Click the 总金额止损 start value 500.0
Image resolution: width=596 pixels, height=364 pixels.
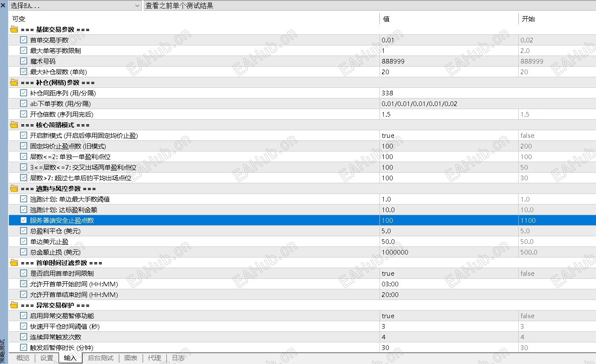tap(529, 252)
